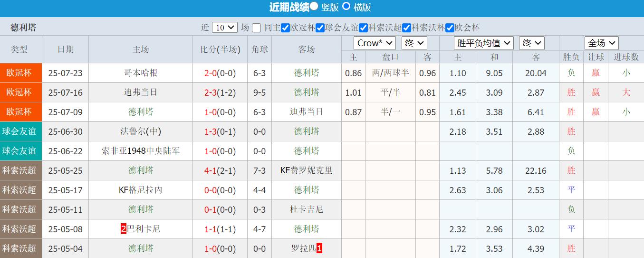
Task: Click the 欧冠杯 label on the 25-07-23 row
Action: tap(19, 73)
